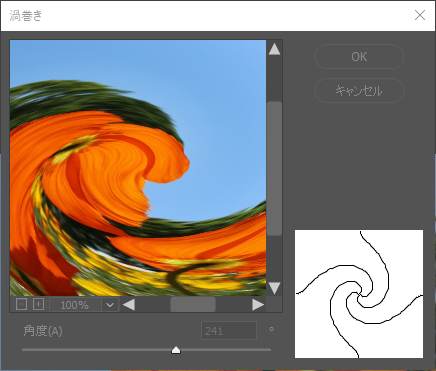Click the 角度(A) label
This screenshot has width=436, height=371.
[x=43, y=331]
